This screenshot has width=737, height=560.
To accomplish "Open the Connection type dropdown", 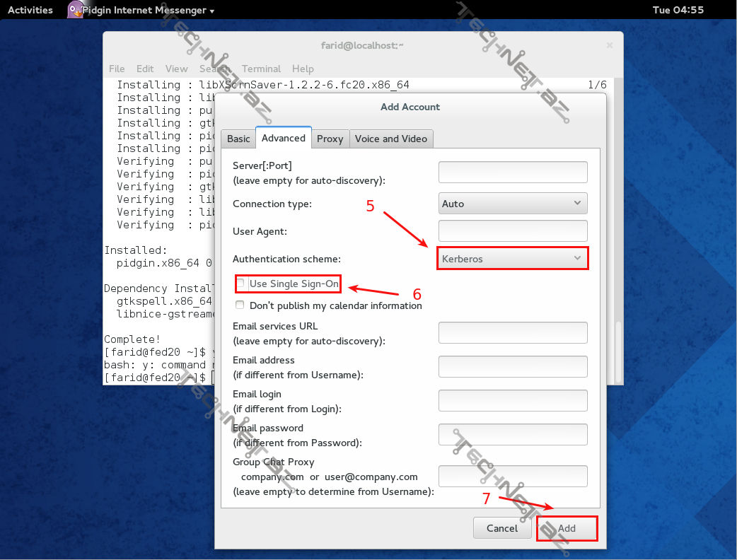I will point(513,204).
